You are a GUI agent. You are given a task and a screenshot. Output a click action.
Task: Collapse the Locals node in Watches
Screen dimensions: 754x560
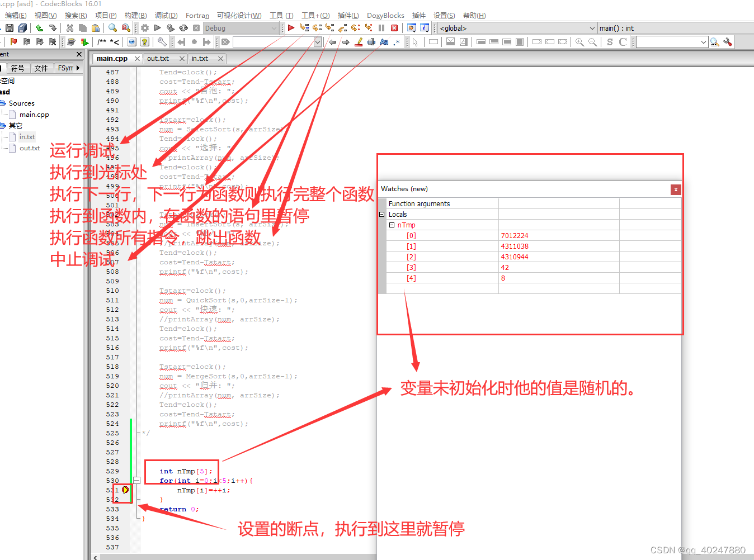382,215
